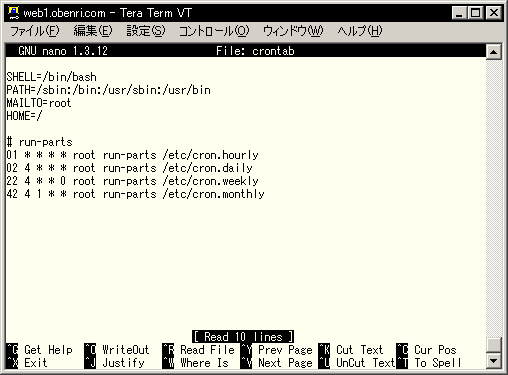
Task: Click the 'File: crontab' header text
Action: 255,51
